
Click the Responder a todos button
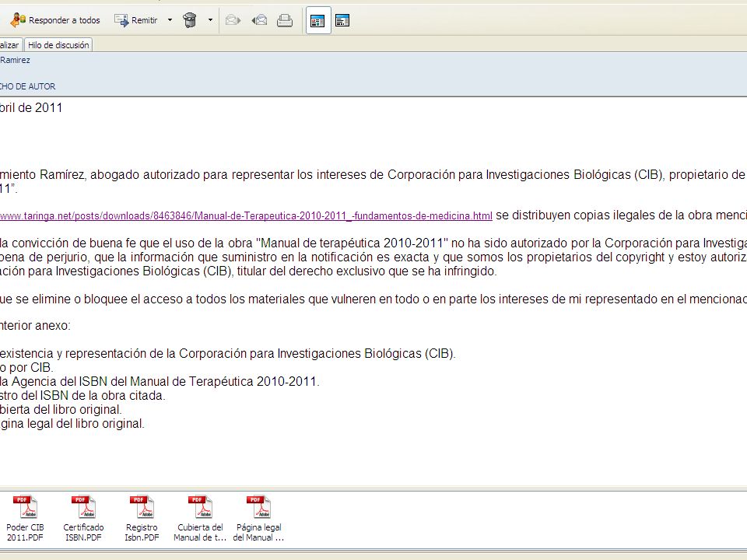click(54, 20)
